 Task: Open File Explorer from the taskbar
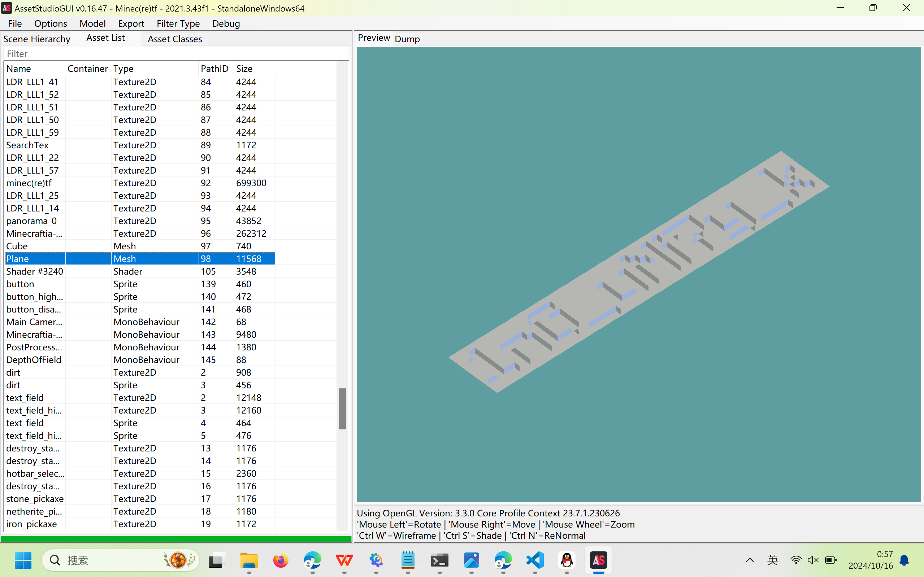pos(249,560)
